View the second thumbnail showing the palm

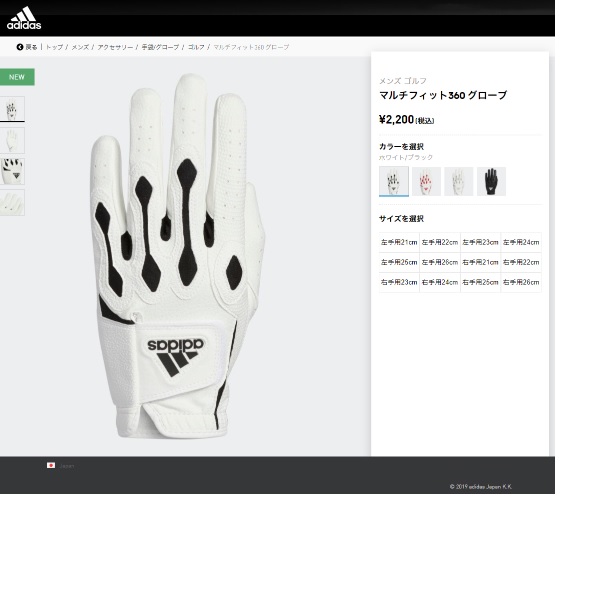[x=12, y=140]
